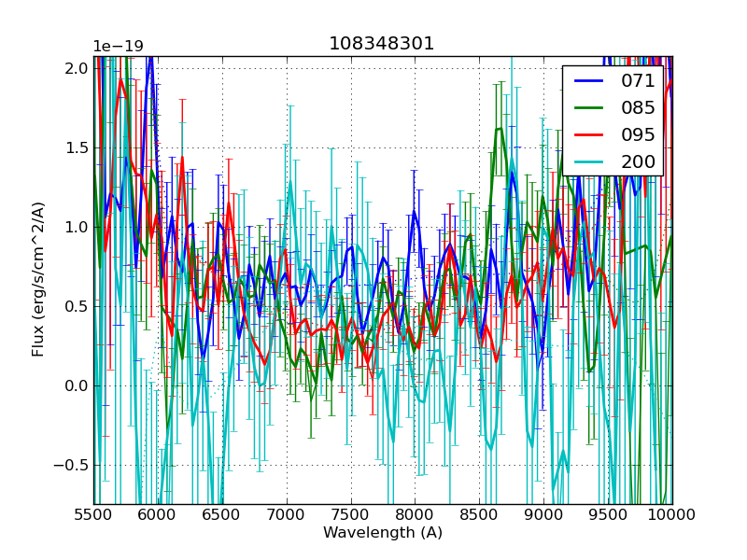Screen dimensions: 747x560
Task: Select the legend label 071
Action: click(638, 81)
